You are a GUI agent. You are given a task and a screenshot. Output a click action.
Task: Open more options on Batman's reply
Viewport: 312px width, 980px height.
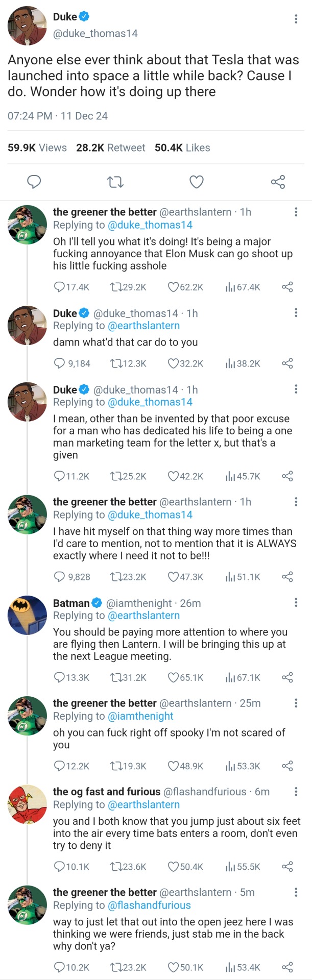pyautogui.click(x=296, y=603)
